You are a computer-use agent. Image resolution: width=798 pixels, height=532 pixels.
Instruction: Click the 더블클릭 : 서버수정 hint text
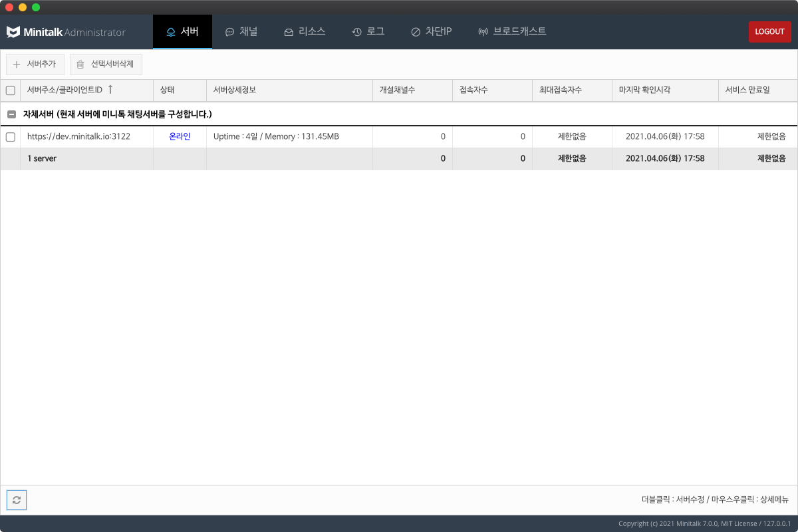click(672, 499)
